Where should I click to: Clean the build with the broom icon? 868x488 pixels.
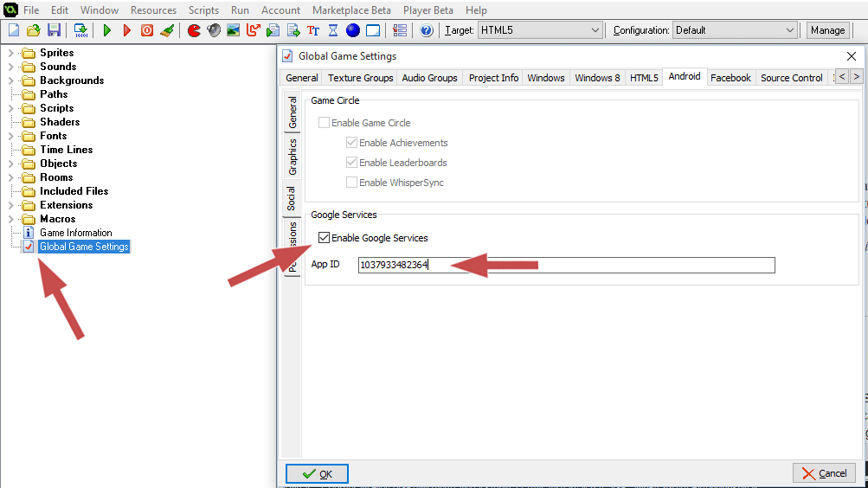tap(167, 30)
